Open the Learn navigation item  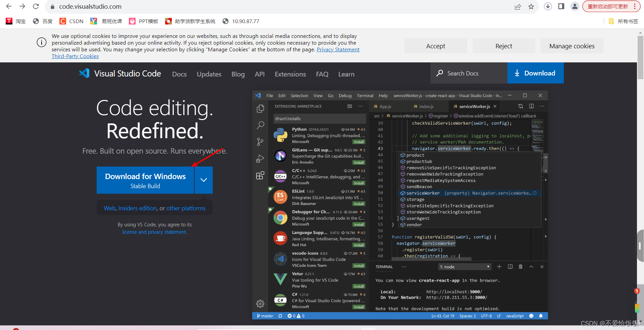[346, 74]
